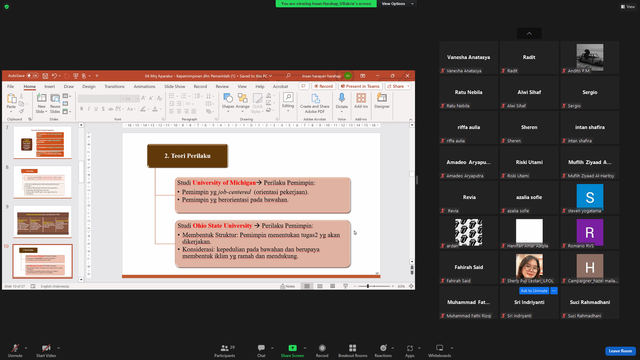This screenshot has height=360, width=640.
Task: Switch to the Slide Show tab
Action: 175,87
